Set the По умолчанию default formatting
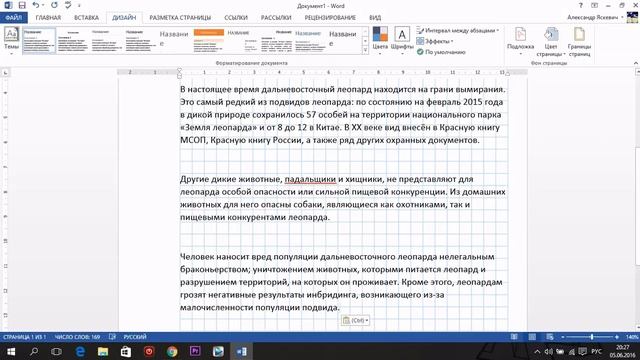Image resolution: width=640 pixels, height=360 pixels. (x=441, y=52)
